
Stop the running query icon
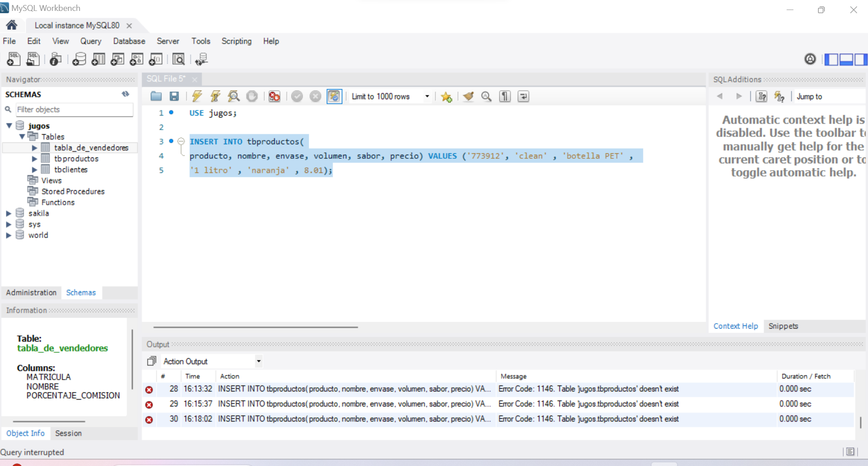point(252,96)
